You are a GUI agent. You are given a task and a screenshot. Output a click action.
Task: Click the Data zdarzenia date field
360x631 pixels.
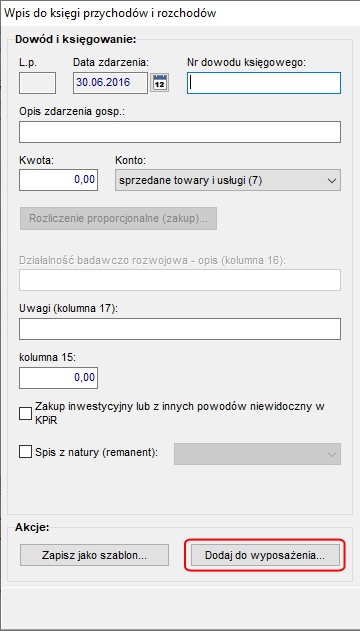tap(110, 83)
